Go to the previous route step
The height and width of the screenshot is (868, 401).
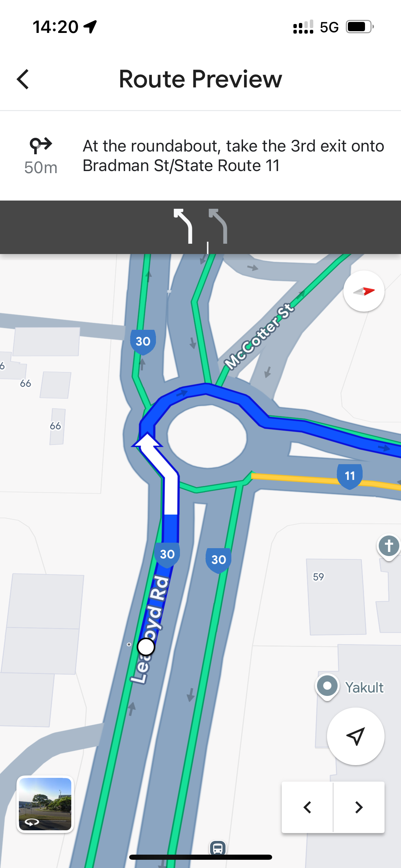coord(307,807)
